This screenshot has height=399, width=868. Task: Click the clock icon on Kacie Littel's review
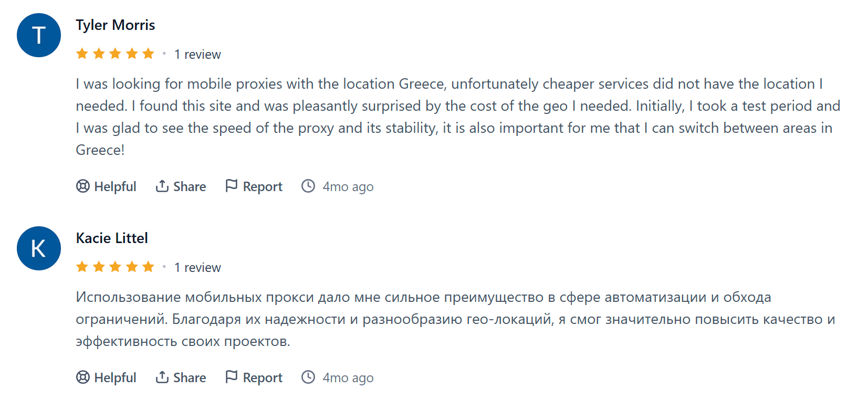(308, 377)
